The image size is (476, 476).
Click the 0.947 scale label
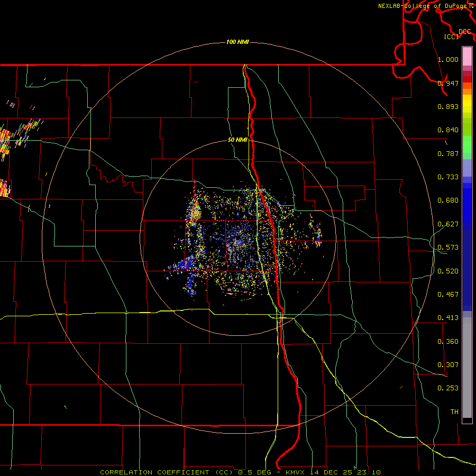(x=448, y=83)
